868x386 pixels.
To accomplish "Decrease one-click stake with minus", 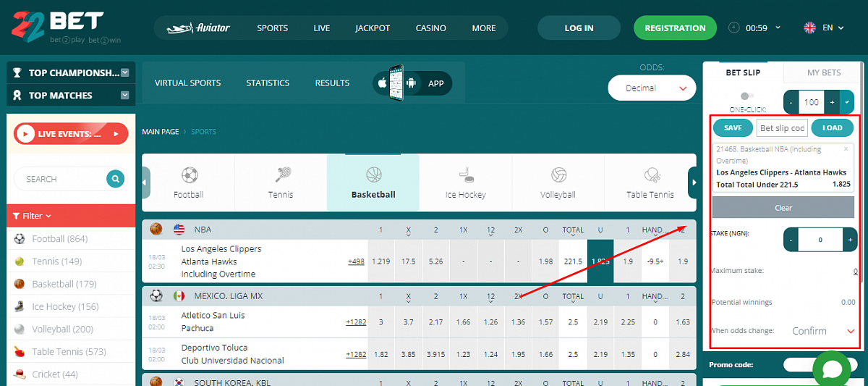I will tap(791, 103).
